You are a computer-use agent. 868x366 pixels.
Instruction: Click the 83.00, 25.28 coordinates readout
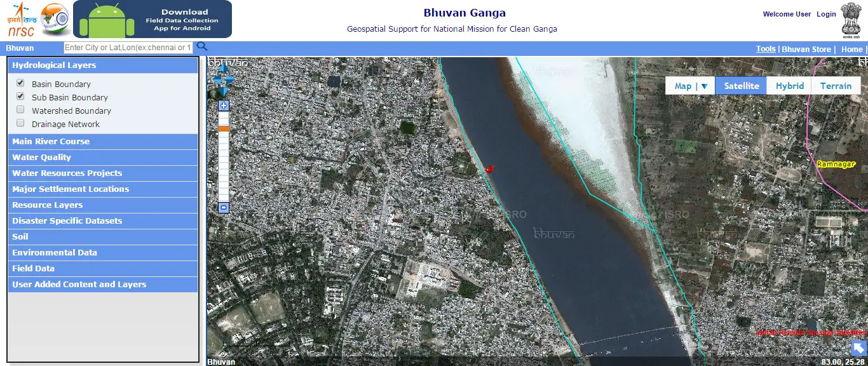coord(844,362)
